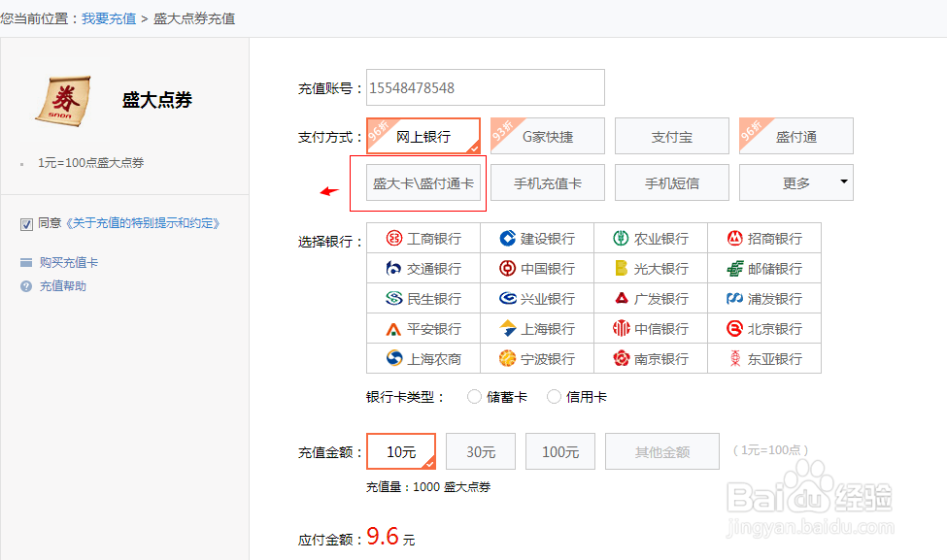This screenshot has height=560, width=947.
Task: Click the 东亚银行 bank logo icon
Action: [735, 358]
